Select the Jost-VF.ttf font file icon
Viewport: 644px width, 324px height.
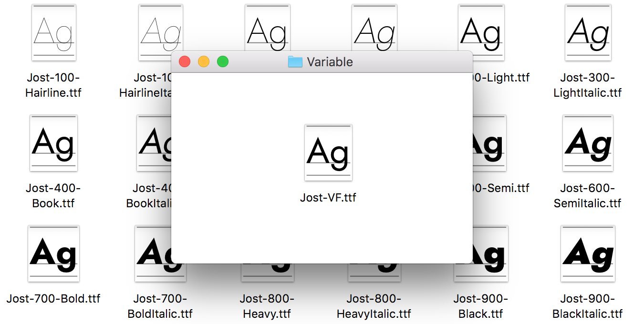click(328, 152)
